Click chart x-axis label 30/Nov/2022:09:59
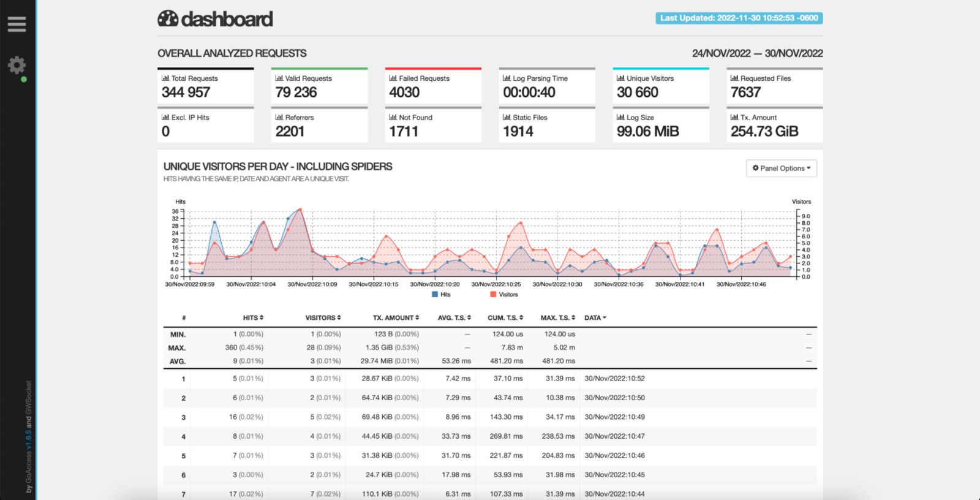Image resolution: width=980 pixels, height=500 pixels. pyautogui.click(x=190, y=284)
